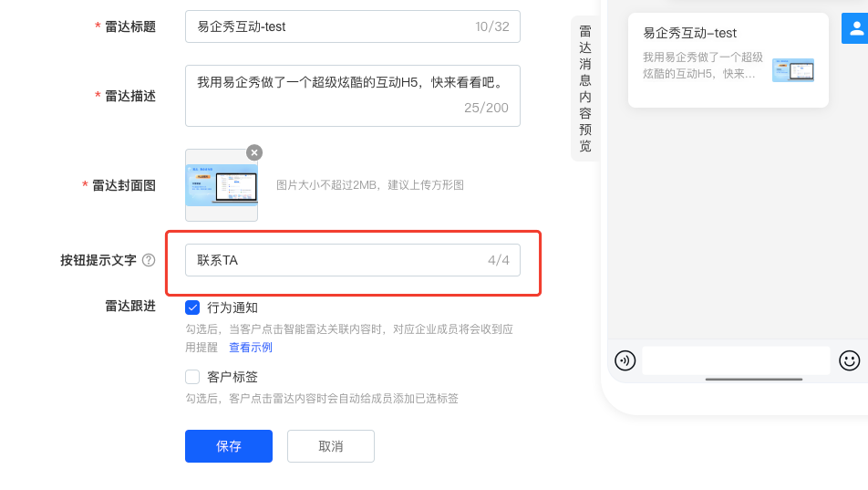Screen dimensions: 868x490
Task: Click the 取消 button
Action: pyautogui.click(x=330, y=445)
